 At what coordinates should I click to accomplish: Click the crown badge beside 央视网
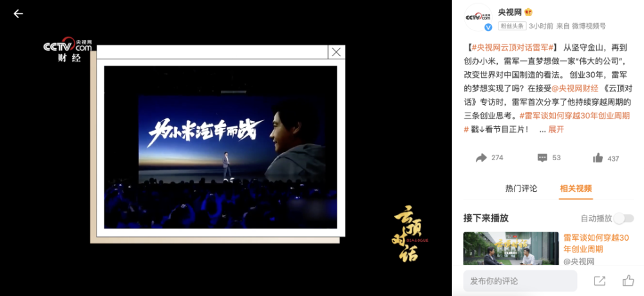528,12
